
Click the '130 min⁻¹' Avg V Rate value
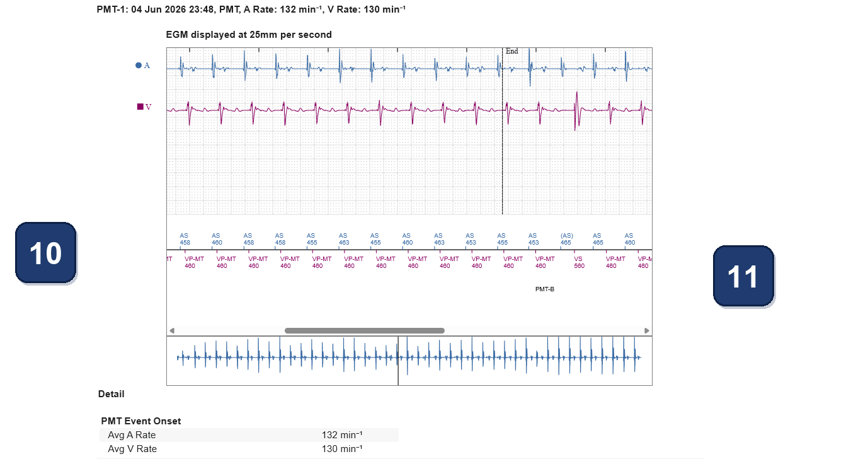point(342,449)
